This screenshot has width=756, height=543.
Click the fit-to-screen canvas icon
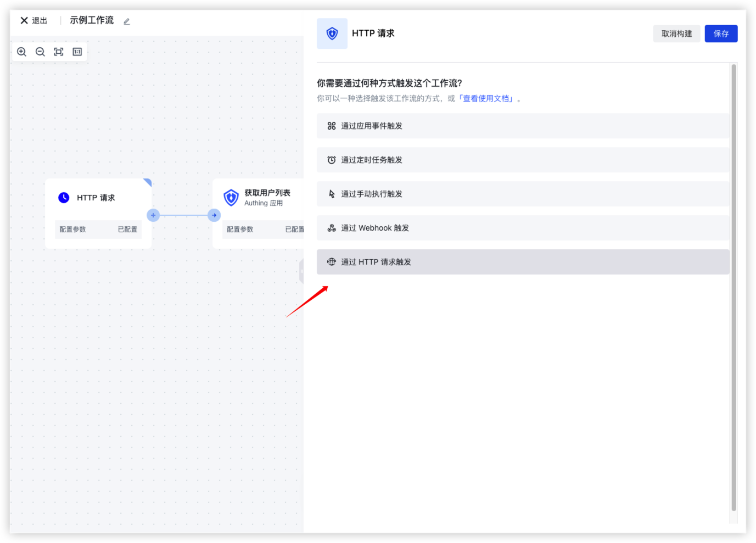[59, 52]
